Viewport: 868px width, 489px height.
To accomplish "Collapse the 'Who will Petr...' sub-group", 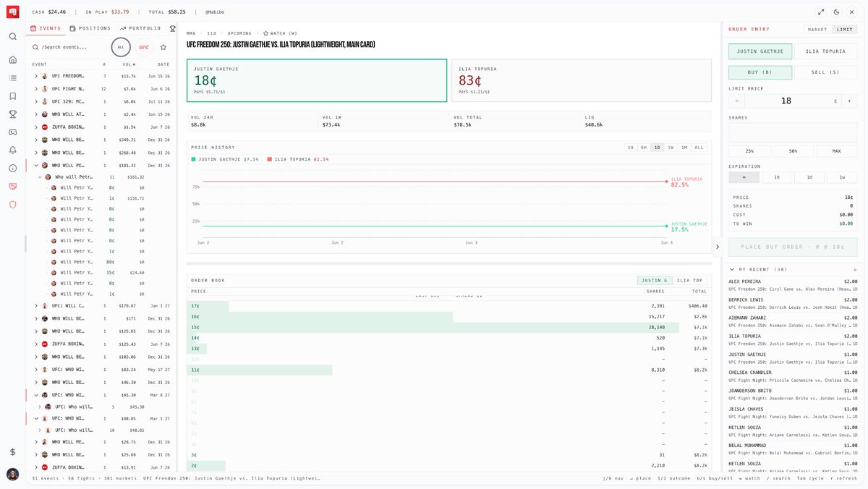I will click(40, 177).
